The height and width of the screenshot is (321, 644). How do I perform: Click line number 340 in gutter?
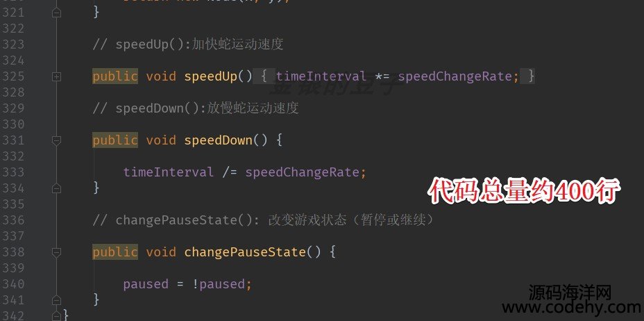(13, 284)
